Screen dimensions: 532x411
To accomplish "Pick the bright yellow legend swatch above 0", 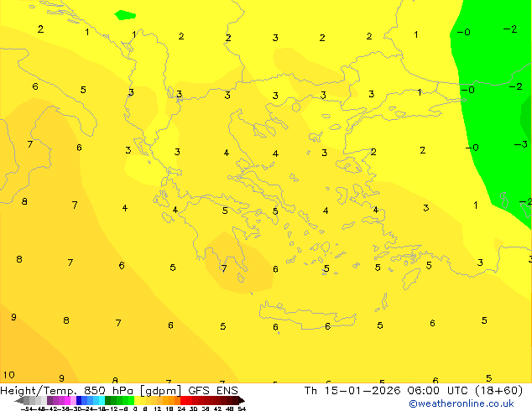I will click(x=137, y=400).
